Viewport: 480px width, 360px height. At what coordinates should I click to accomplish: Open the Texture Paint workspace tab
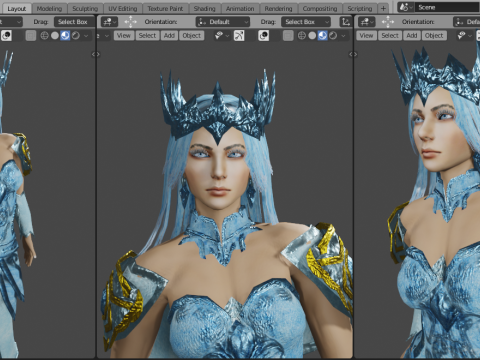click(x=165, y=8)
